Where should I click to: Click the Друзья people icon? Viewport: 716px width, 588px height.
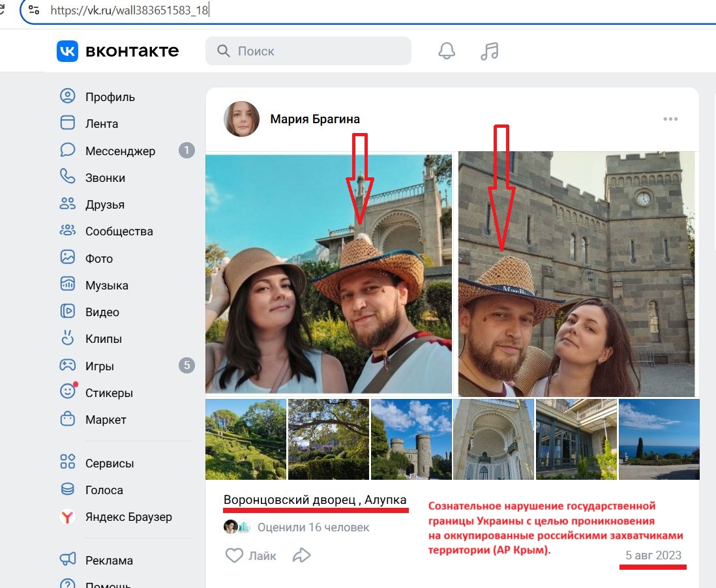point(68,203)
